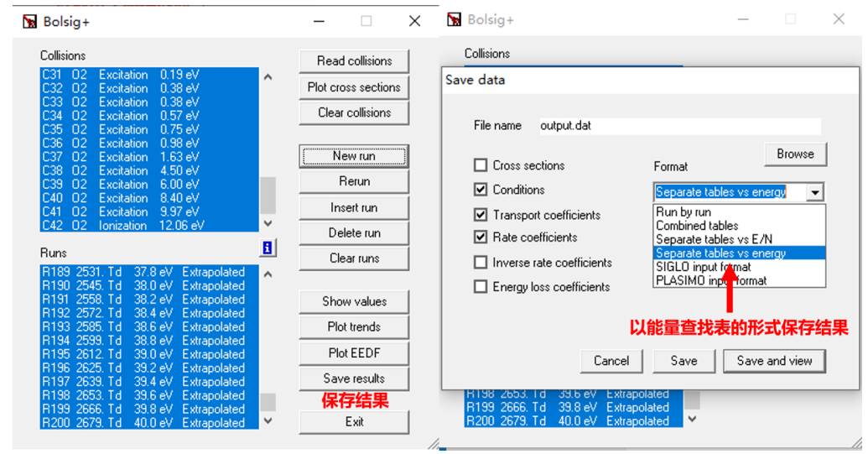This screenshot has width=868, height=454.
Task: Select collision C37 O2 Excitation 1.63 eV
Action: point(149,157)
